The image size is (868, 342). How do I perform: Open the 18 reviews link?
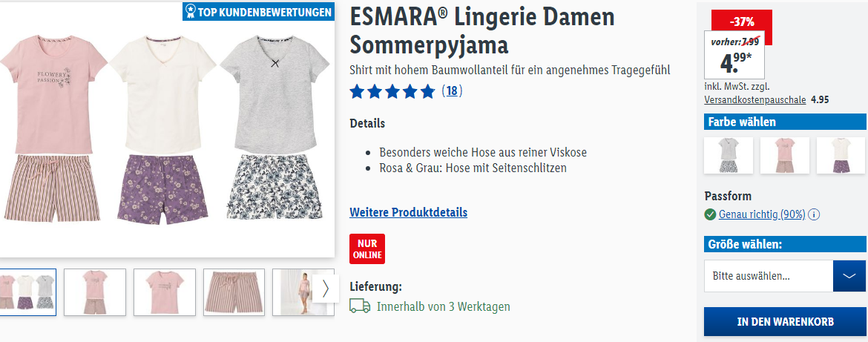[453, 91]
